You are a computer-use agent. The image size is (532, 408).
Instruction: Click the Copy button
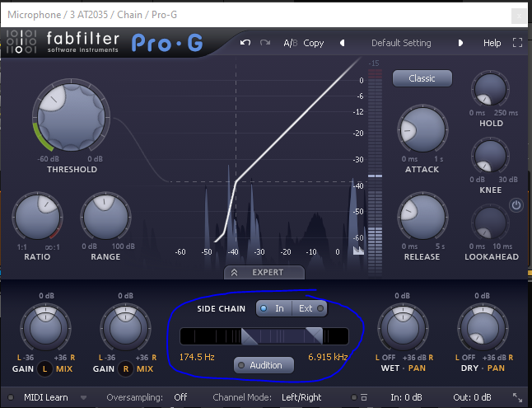click(x=314, y=43)
